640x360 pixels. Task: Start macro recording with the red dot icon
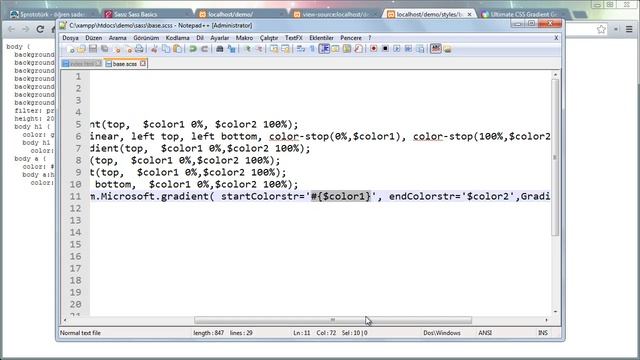373,49
